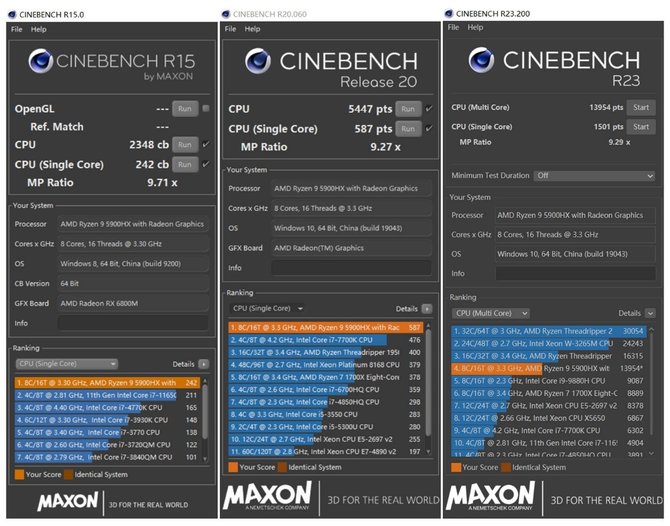The image size is (670, 526).
Task: Open CPU (Multi Core) ranking dropdown in R23
Action: (491, 313)
